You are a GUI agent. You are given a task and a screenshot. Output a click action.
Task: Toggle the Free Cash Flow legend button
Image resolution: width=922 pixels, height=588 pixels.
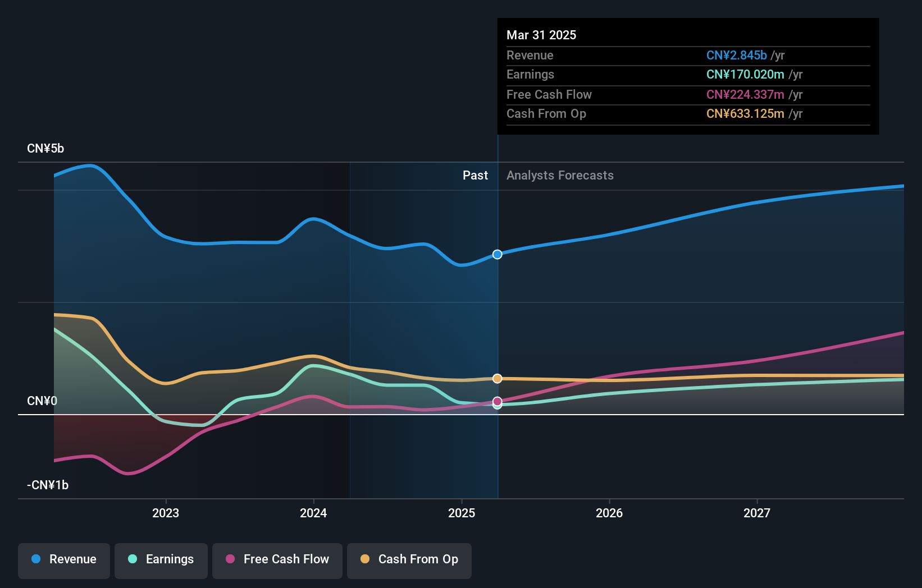[277, 561]
